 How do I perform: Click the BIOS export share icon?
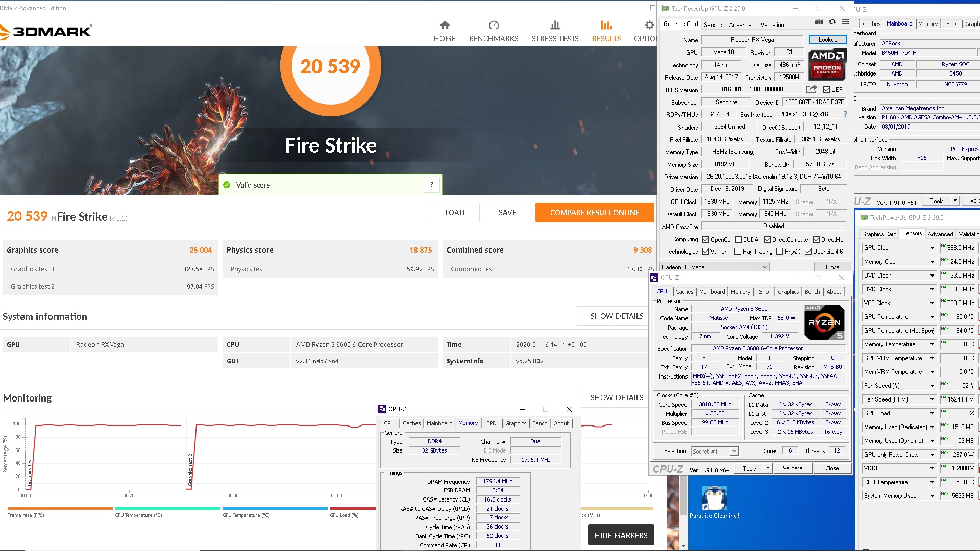812,89
